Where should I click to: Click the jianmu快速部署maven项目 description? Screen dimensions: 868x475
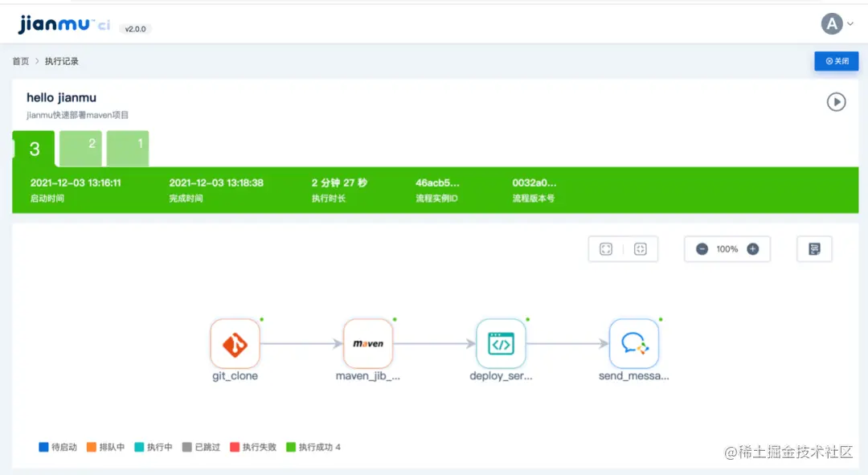(x=77, y=115)
